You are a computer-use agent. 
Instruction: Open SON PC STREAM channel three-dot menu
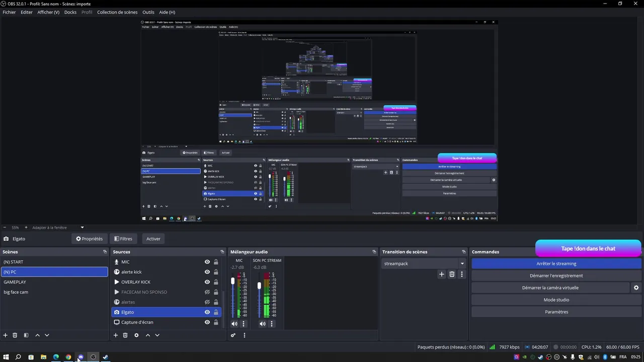pyautogui.click(x=272, y=324)
